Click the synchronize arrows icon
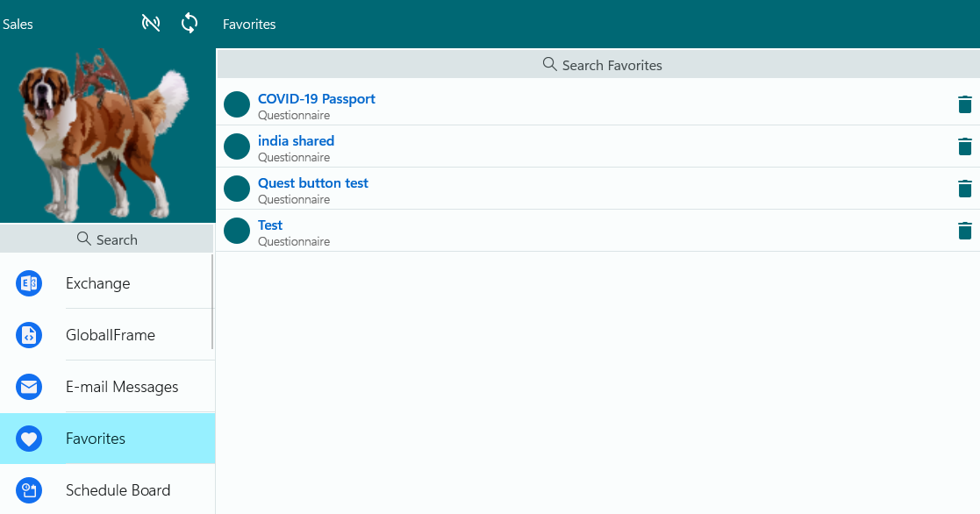 (190, 24)
